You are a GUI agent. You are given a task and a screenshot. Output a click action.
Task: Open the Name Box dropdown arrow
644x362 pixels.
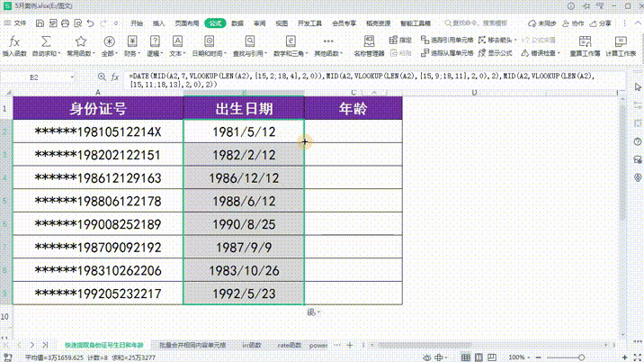tap(72, 77)
